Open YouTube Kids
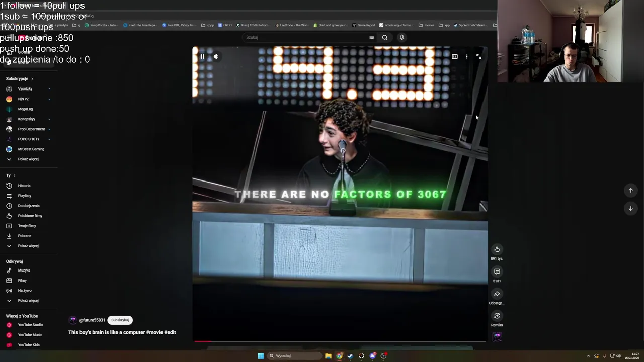Viewport: 644px width, 362px height. [x=28, y=345]
